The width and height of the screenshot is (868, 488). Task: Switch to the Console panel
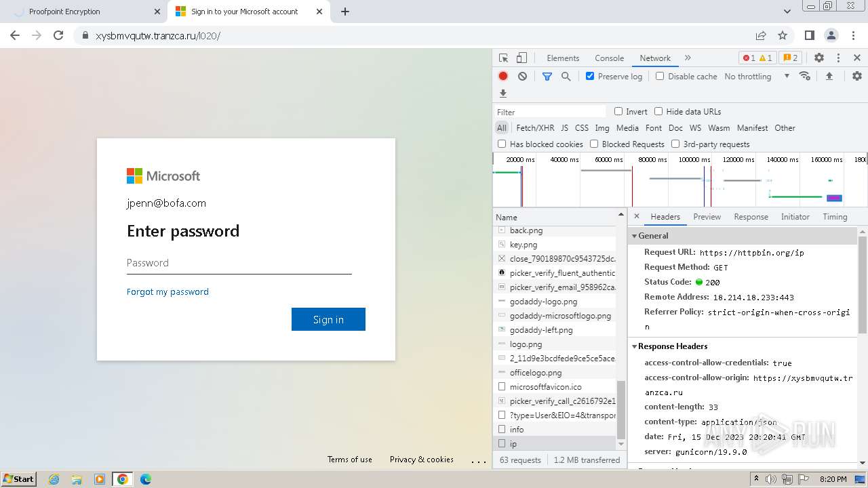[609, 58]
